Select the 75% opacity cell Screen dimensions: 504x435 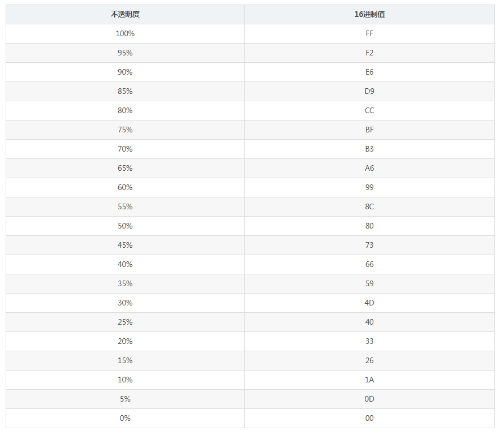pos(125,130)
